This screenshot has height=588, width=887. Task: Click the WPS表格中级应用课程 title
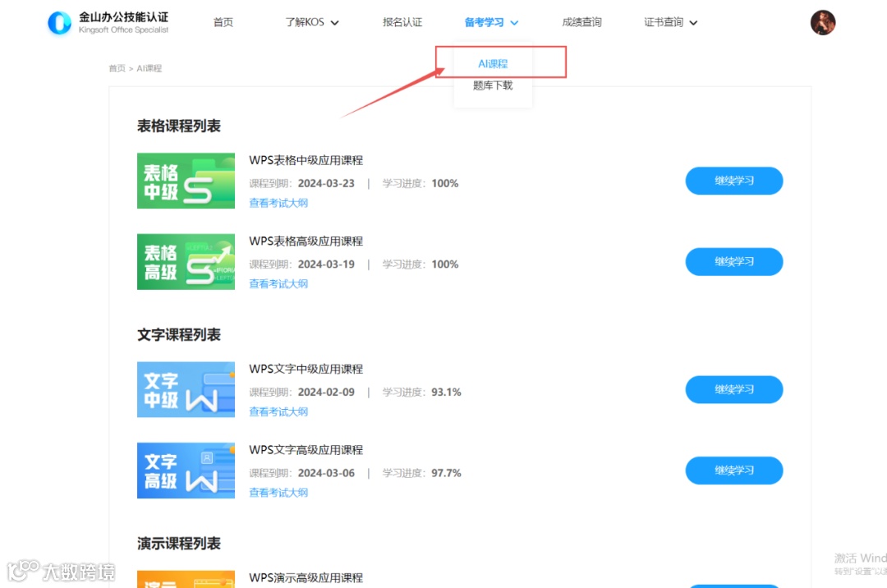pos(306,160)
